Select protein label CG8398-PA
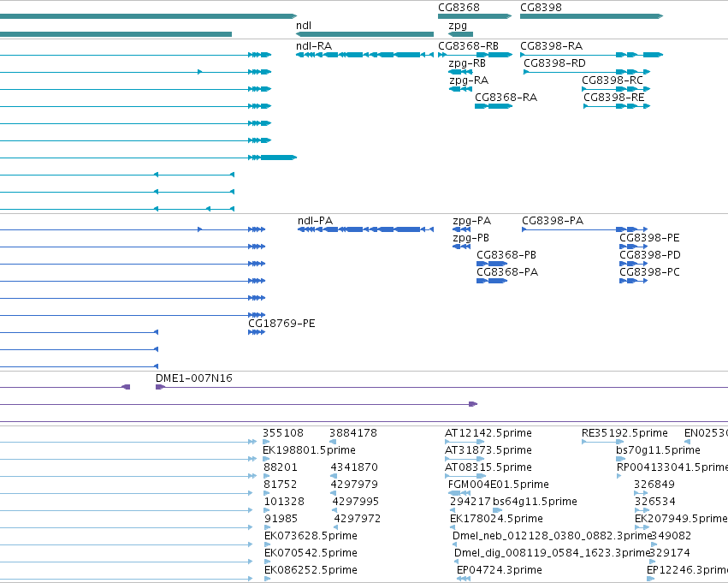Image resolution: width=728 pixels, height=583 pixels. [x=553, y=221]
